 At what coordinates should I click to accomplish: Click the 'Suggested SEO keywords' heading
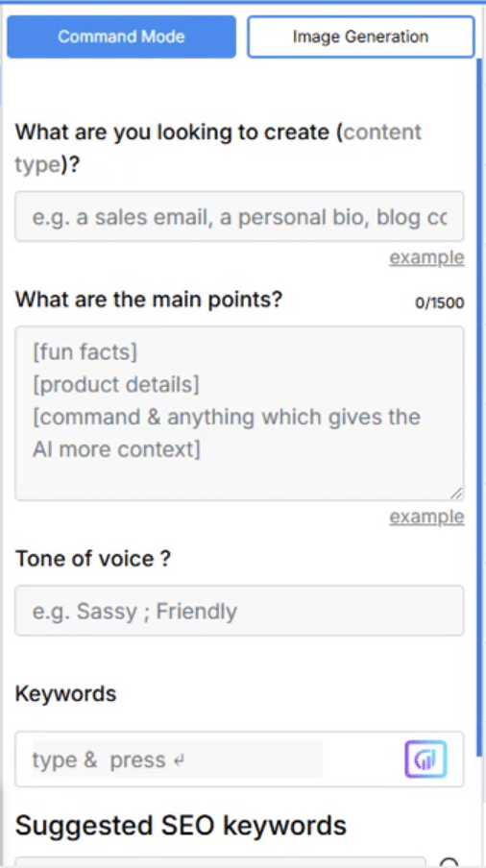tap(181, 826)
